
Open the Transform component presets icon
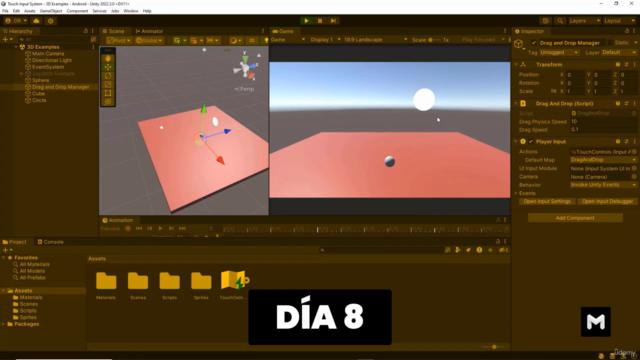tap(627, 64)
